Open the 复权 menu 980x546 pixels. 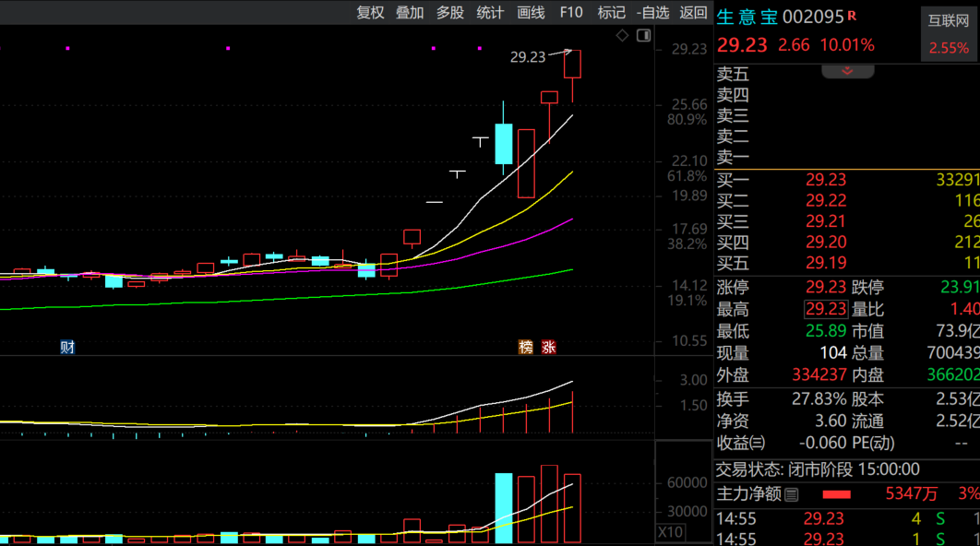point(370,13)
